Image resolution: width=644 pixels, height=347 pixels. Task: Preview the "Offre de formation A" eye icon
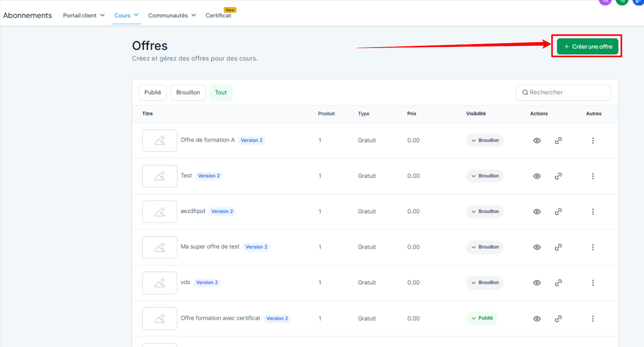537,140
